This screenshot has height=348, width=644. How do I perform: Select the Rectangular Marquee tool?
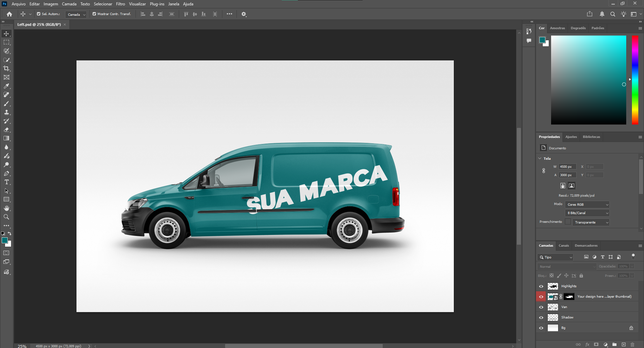coord(6,42)
